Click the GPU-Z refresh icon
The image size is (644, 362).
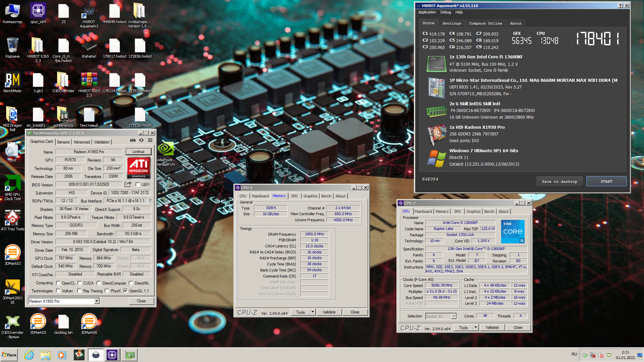142,140
